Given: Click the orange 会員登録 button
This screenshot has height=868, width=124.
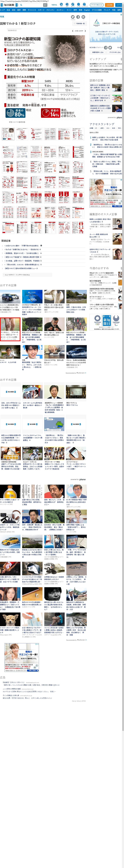Looking at the screenshot, I should (109, 5).
